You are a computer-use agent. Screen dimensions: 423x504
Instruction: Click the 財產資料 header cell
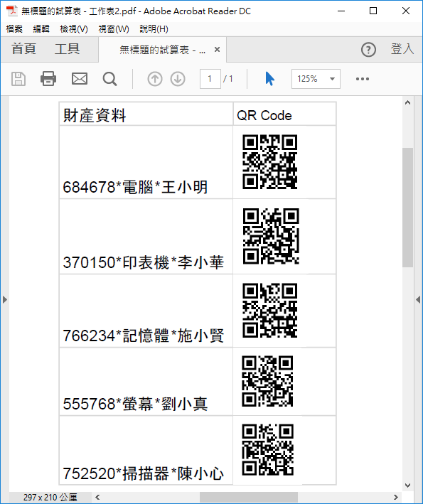tap(146, 114)
